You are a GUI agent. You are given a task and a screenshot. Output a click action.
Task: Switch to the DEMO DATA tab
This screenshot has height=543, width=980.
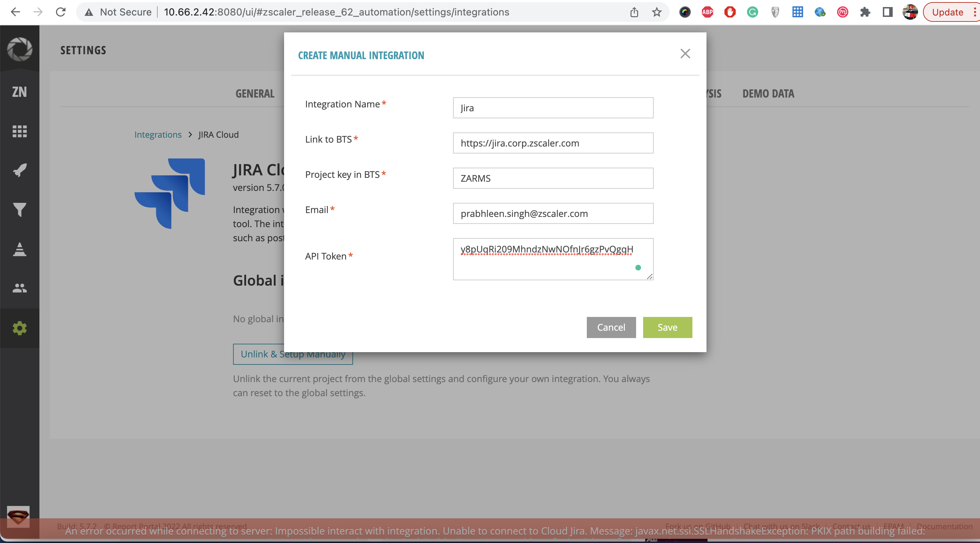(x=768, y=94)
